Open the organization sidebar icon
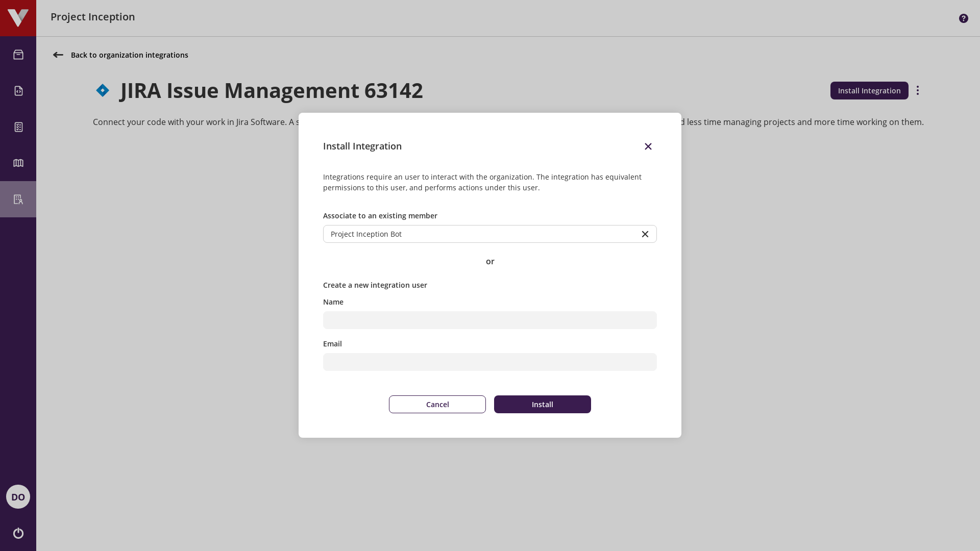This screenshot has width=980, height=551. coord(18,199)
